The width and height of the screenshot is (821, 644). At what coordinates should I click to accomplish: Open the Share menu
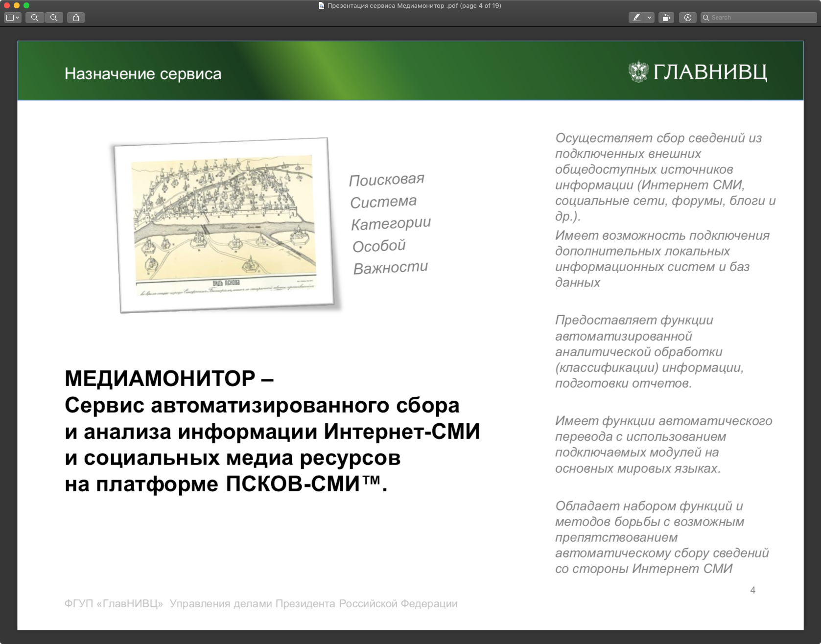[x=76, y=18]
